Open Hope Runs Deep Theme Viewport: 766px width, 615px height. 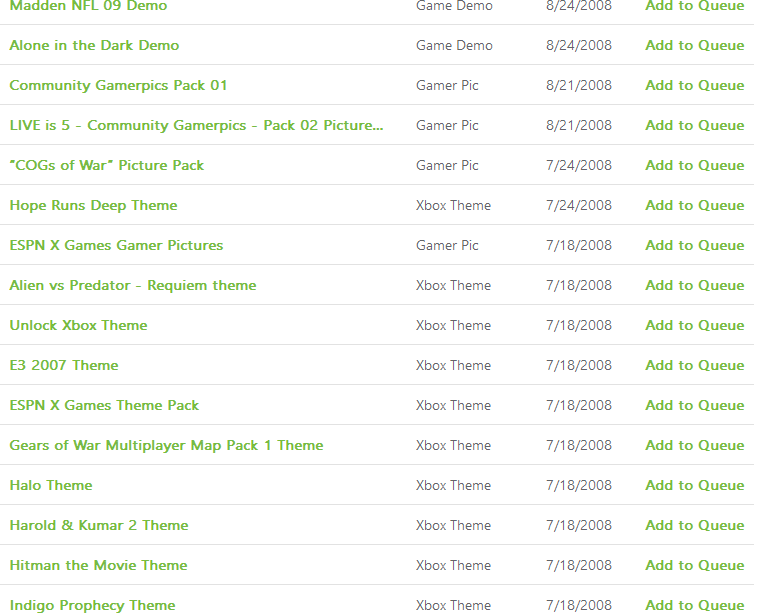[x=93, y=206]
